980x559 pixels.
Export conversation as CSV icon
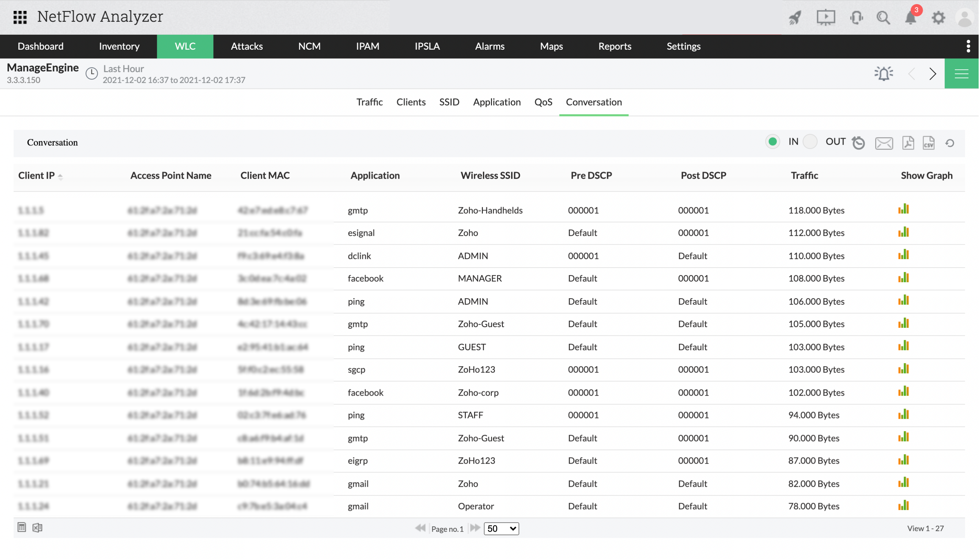(x=928, y=142)
